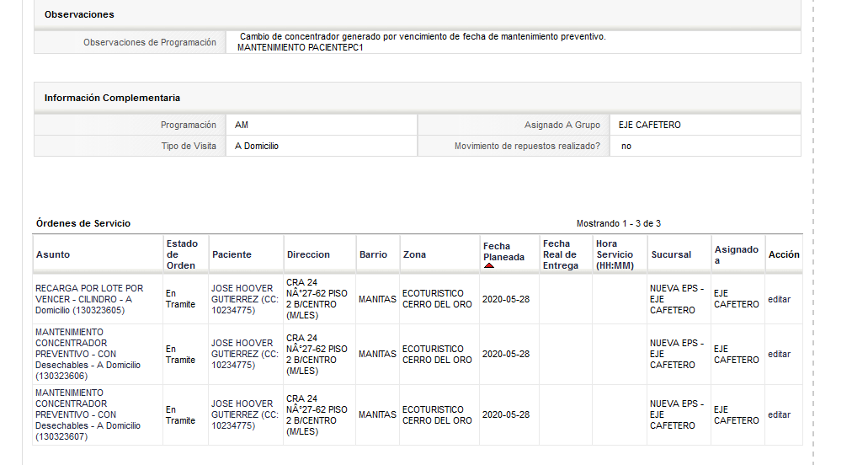Sort by Fecha Planeada header
868x465 pixels.
tap(503, 252)
